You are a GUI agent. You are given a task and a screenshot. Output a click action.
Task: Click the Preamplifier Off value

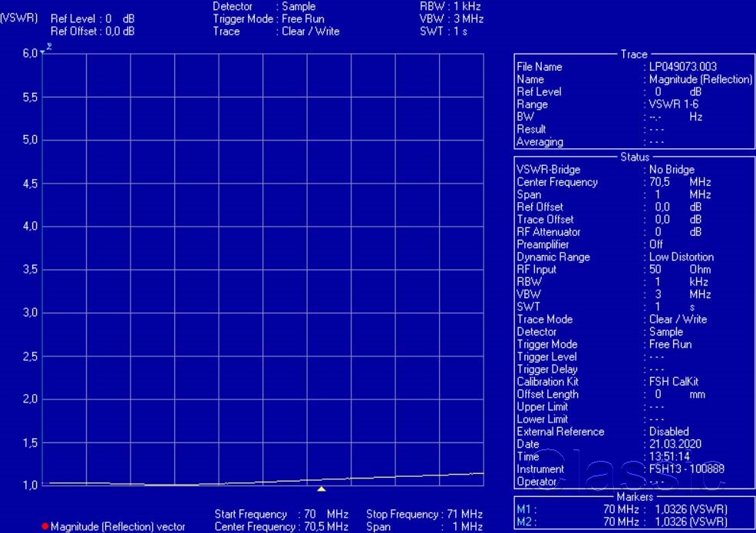(x=655, y=244)
